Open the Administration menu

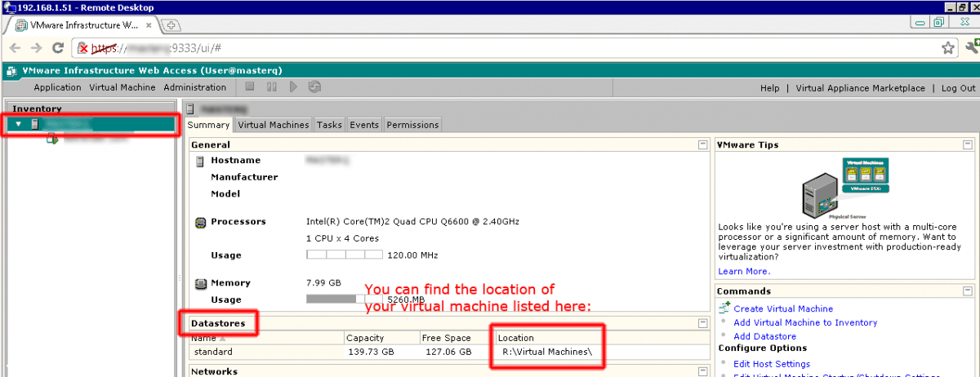(x=195, y=87)
